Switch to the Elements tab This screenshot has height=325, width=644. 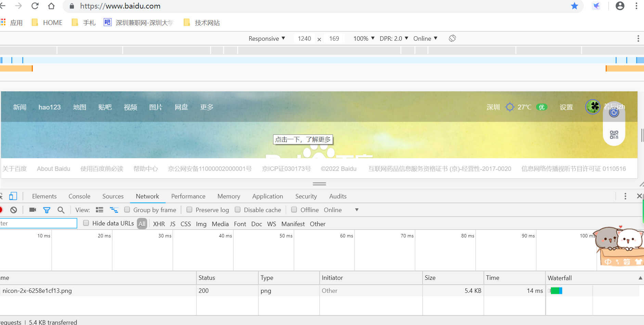[44, 196]
